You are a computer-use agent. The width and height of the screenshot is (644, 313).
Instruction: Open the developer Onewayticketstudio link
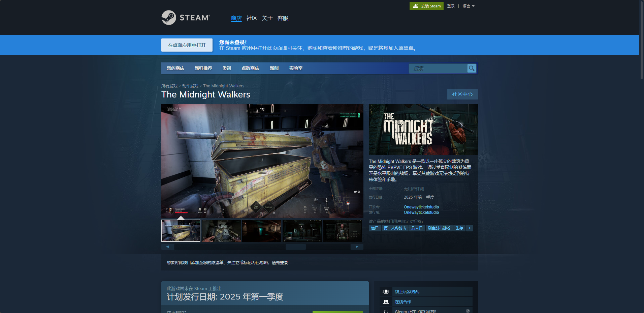pyautogui.click(x=421, y=207)
